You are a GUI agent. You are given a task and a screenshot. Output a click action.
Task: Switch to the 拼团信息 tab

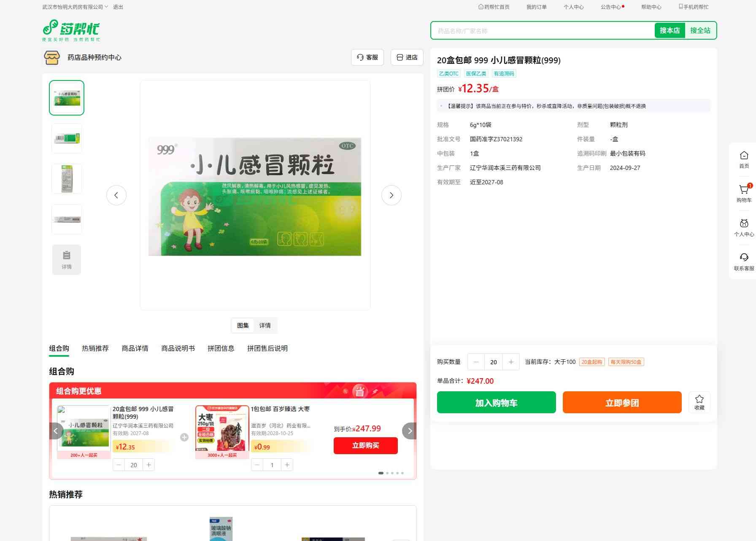click(x=221, y=348)
